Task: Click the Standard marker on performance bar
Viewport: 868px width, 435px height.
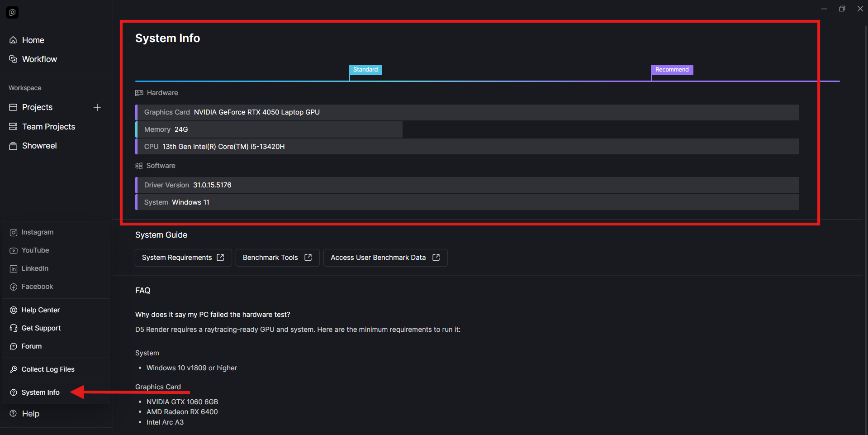Action: pyautogui.click(x=365, y=70)
